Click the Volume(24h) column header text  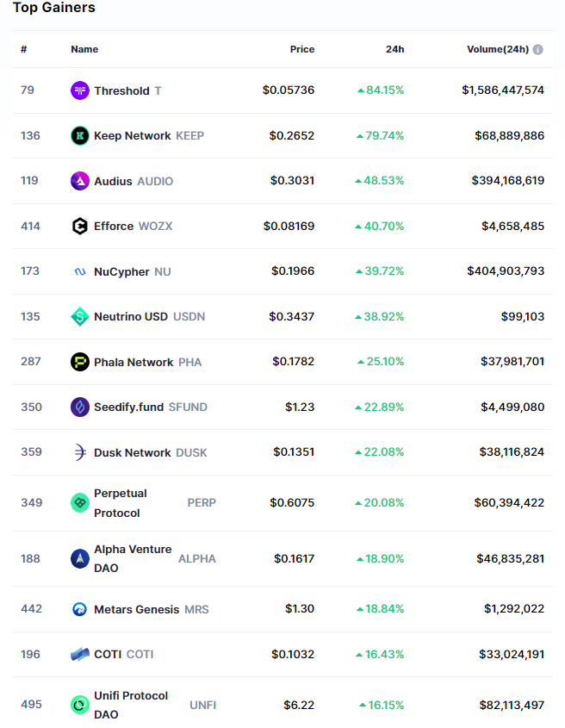(497, 50)
